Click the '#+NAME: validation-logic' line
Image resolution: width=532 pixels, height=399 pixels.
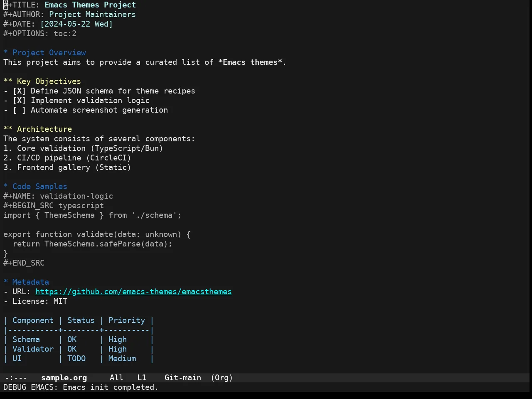pyautogui.click(x=58, y=196)
